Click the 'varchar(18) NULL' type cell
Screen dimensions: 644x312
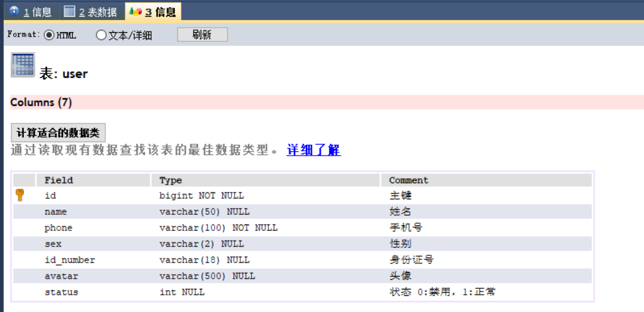[265, 260]
